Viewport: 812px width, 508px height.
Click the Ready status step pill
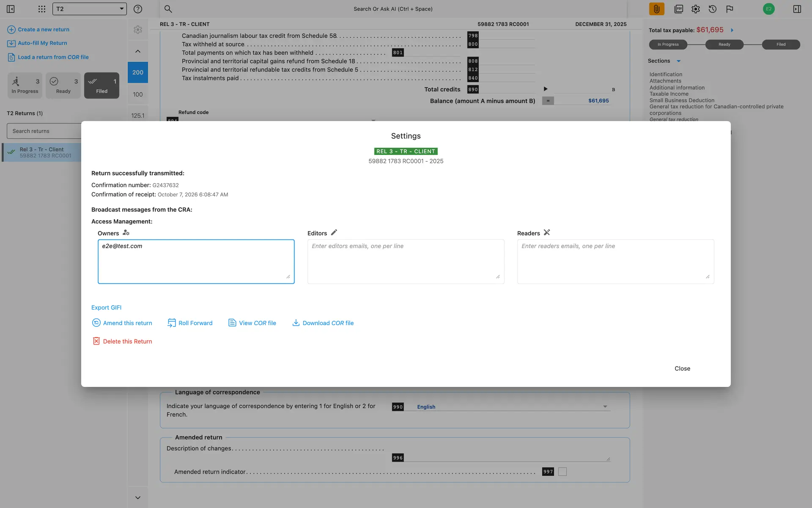coord(724,44)
